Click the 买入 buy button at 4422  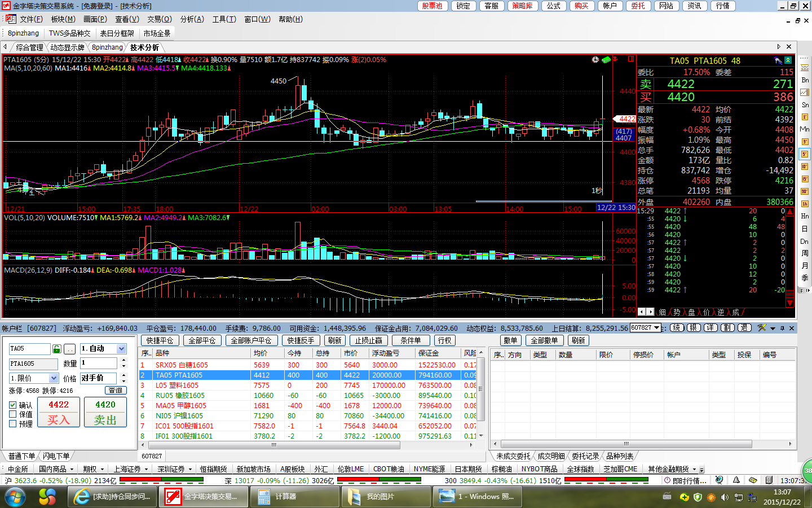[59, 413]
